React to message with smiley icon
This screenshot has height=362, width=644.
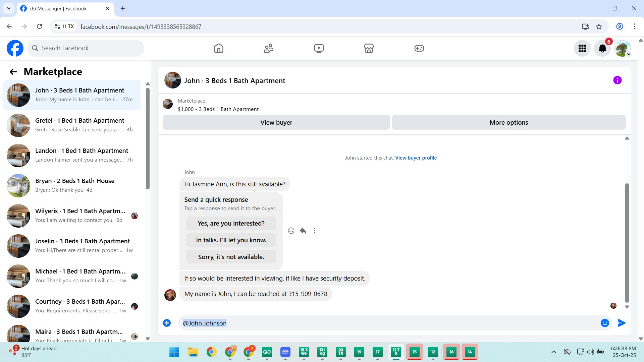[291, 231]
